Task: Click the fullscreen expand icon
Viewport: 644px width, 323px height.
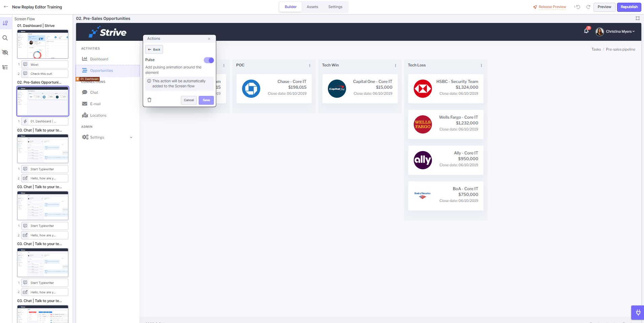Action: [637, 19]
